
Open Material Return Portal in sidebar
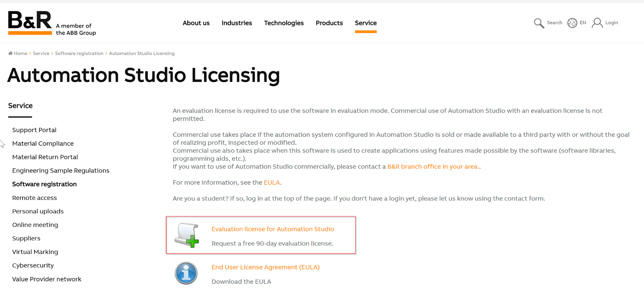(x=45, y=157)
